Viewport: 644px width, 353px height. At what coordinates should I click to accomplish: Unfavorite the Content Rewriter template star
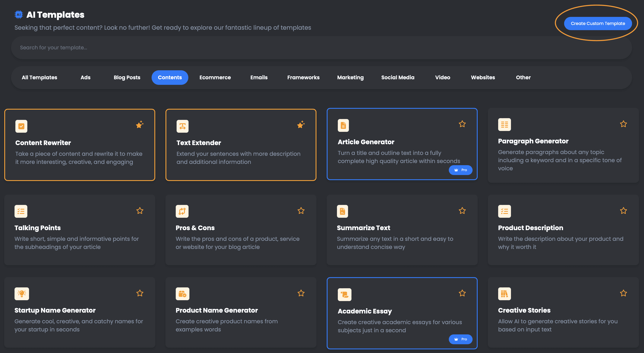pyautogui.click(x=140, y=124)
